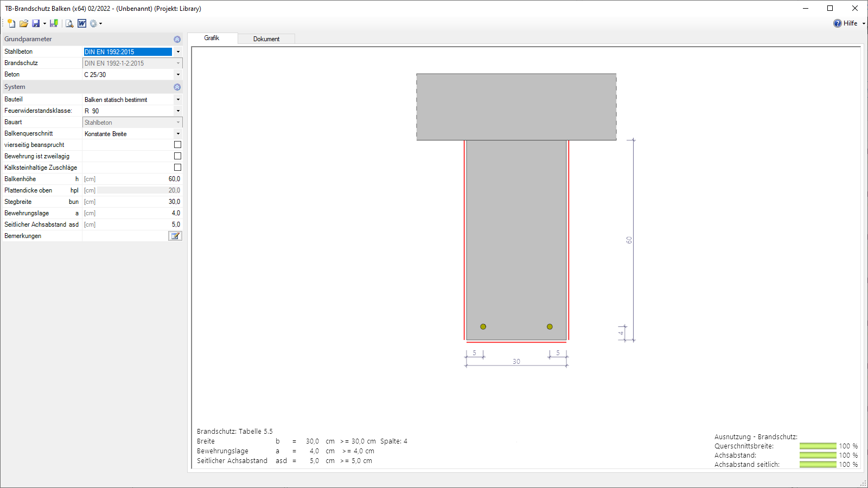Click the Stahlbeton row label
This screenshot has width=868, height=488.
click(x=18, y=52)
